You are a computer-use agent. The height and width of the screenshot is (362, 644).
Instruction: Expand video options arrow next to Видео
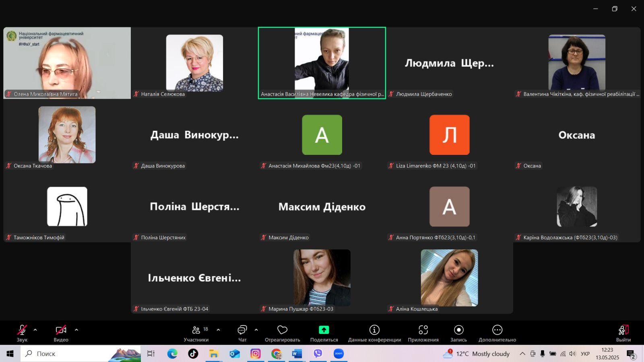click(x=76, y=330)
